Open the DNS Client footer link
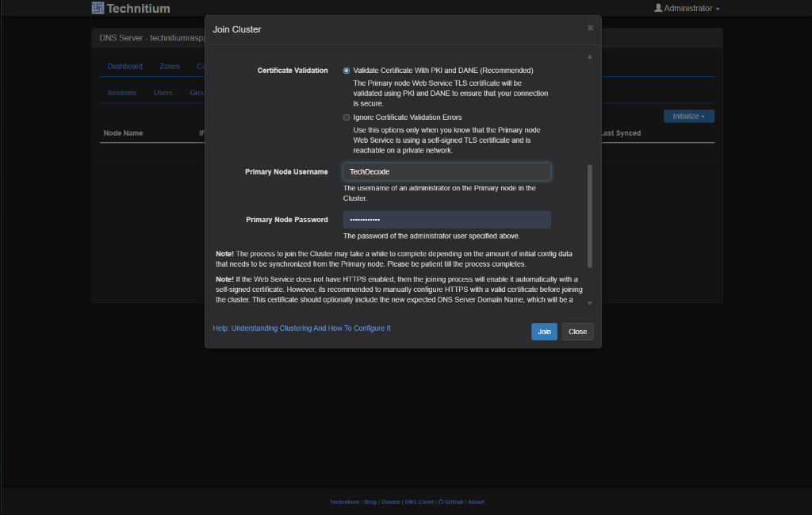812x515 pixels. pos(419,502)
